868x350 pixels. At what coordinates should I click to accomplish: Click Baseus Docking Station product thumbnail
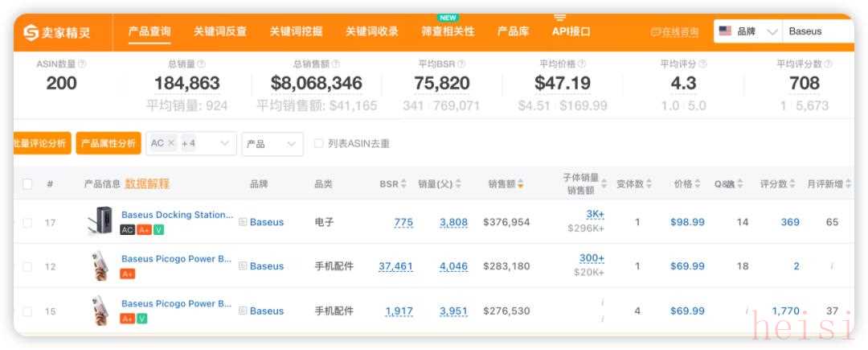tap(100, 221)
